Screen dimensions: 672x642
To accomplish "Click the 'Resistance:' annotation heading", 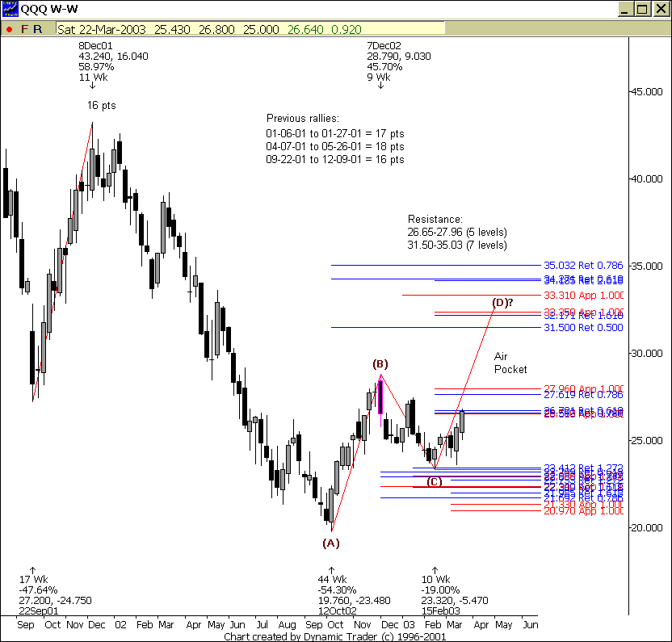I will click(435, 220).
